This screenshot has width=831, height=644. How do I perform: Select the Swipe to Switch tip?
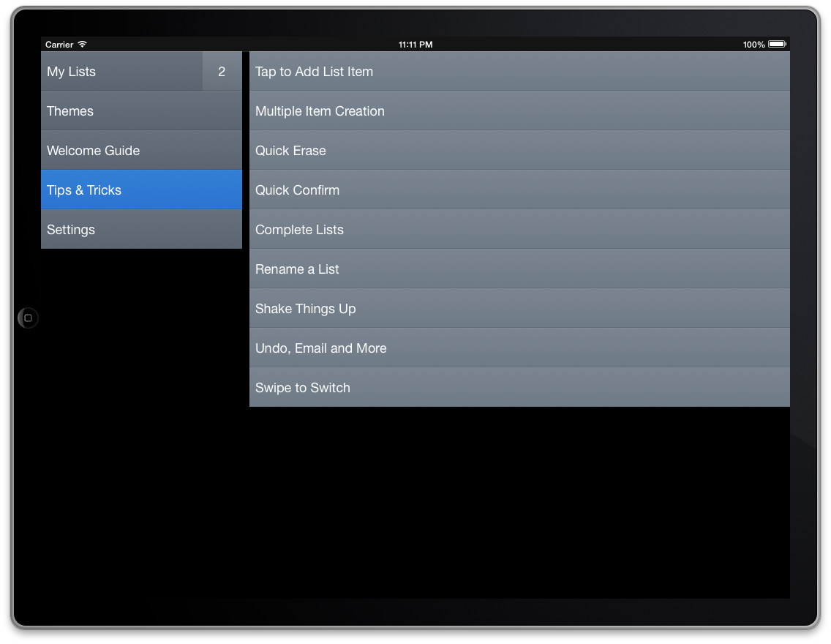519,388
